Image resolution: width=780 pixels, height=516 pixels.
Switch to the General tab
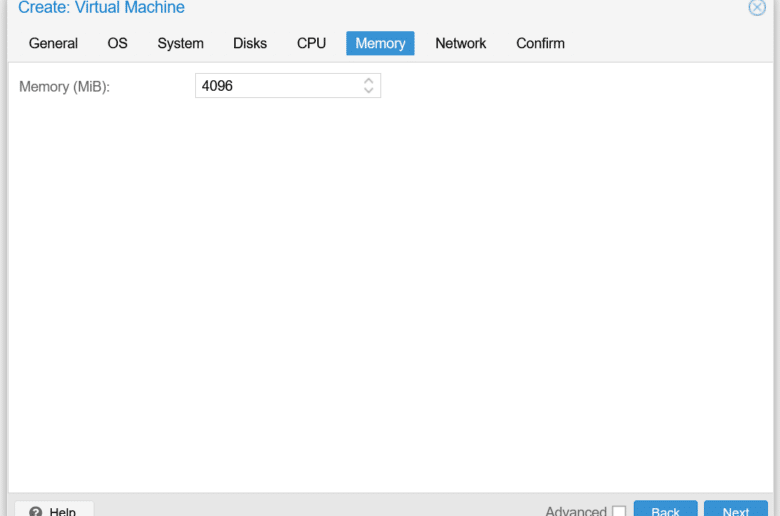coord(53,43)
